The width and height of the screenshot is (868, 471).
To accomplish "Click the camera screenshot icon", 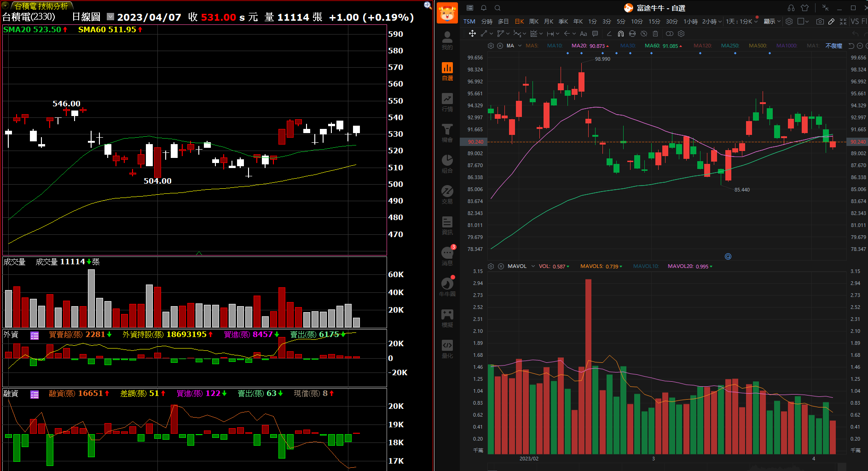I will coord(820,22).
